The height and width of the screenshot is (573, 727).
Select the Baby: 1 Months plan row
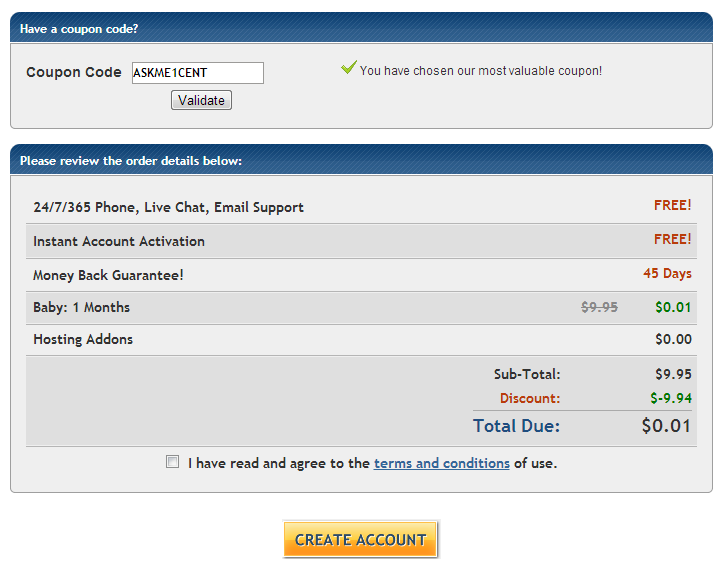pyautogui.click(x=82, y=307)
